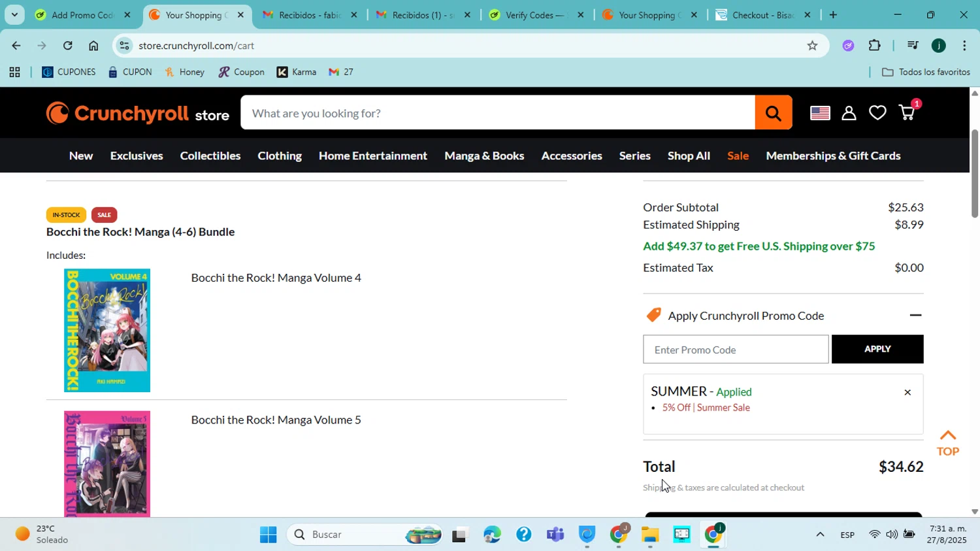Open the New menu category
The image size is (980, 551).
tap(81, 156)
